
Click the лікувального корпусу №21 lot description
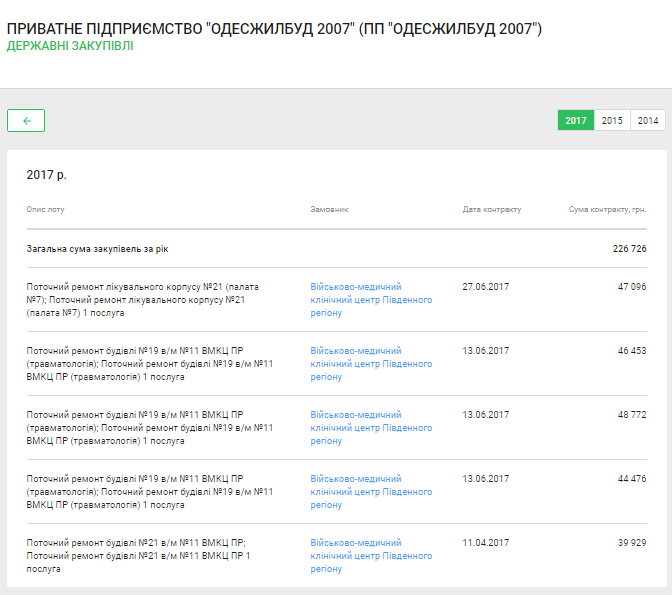(142, 299)
